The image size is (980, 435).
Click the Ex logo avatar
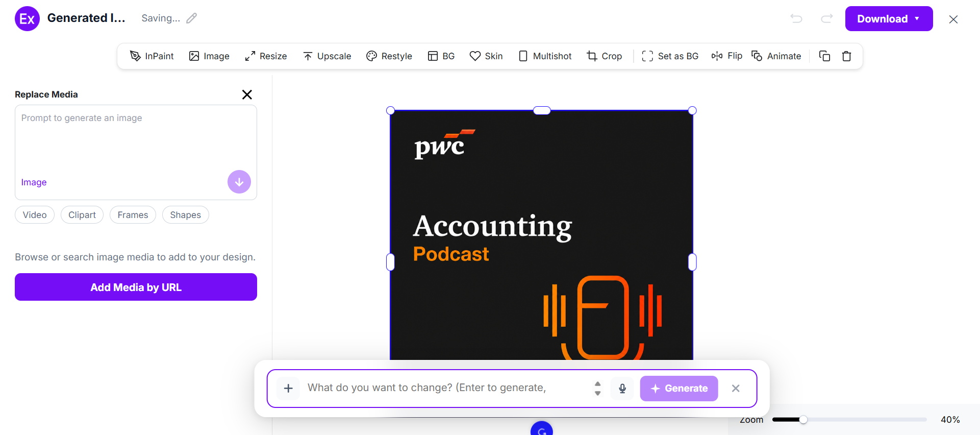(27, 19)
